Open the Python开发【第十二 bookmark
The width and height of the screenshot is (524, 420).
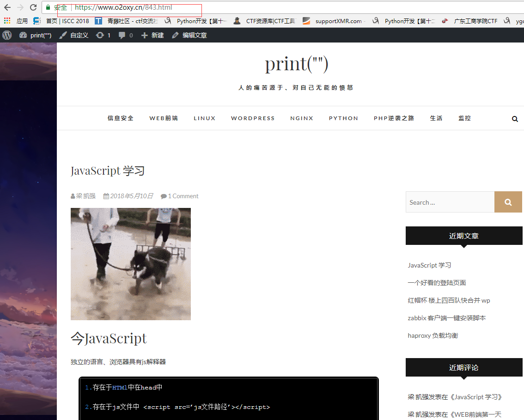[x=404, y=21]
